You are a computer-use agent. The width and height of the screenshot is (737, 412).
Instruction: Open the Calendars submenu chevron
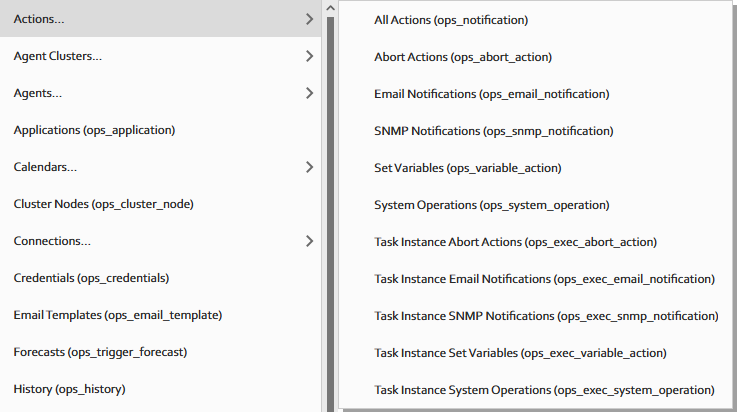pos(309,167)
